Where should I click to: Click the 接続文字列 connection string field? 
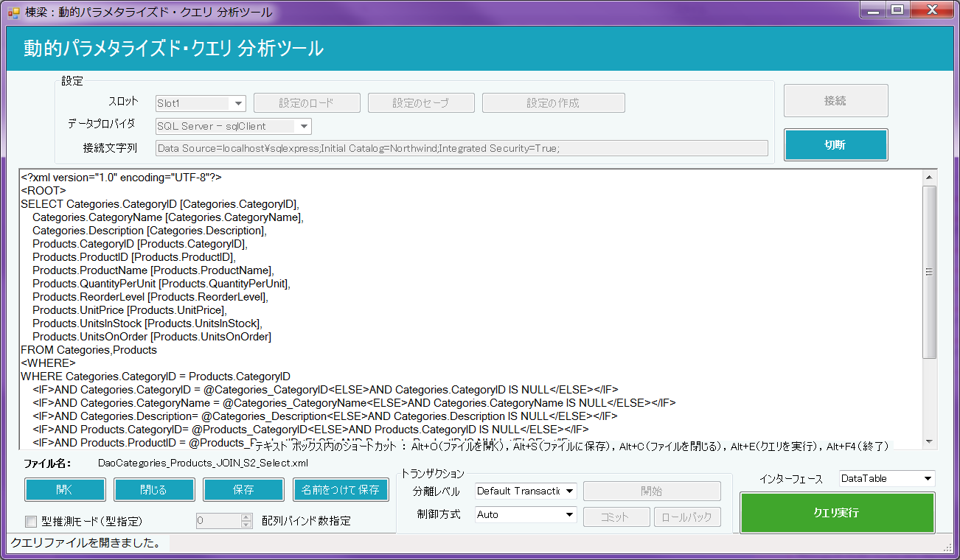[x=462, y=149]
